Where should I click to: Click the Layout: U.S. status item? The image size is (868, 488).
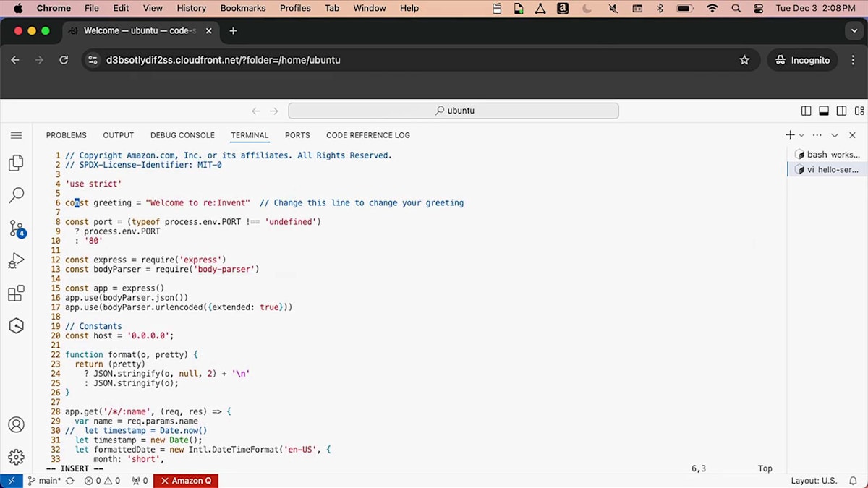tap(814, 481)
